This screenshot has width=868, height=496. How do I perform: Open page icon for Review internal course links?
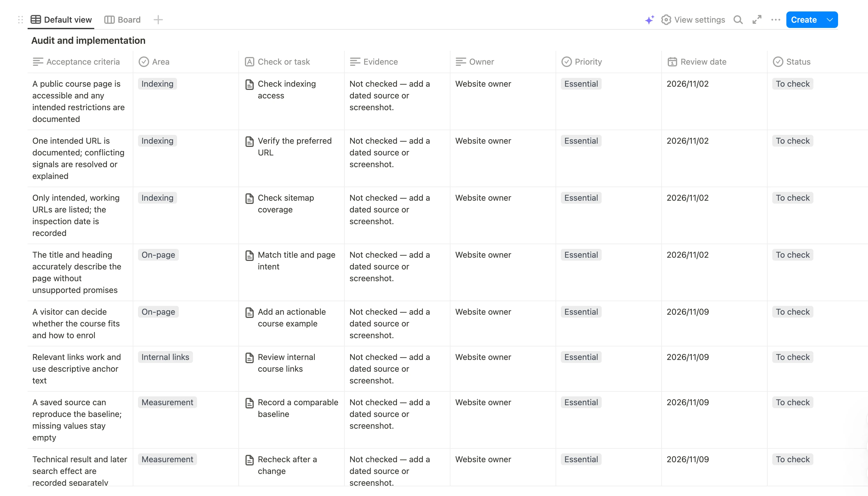point(250,358)
